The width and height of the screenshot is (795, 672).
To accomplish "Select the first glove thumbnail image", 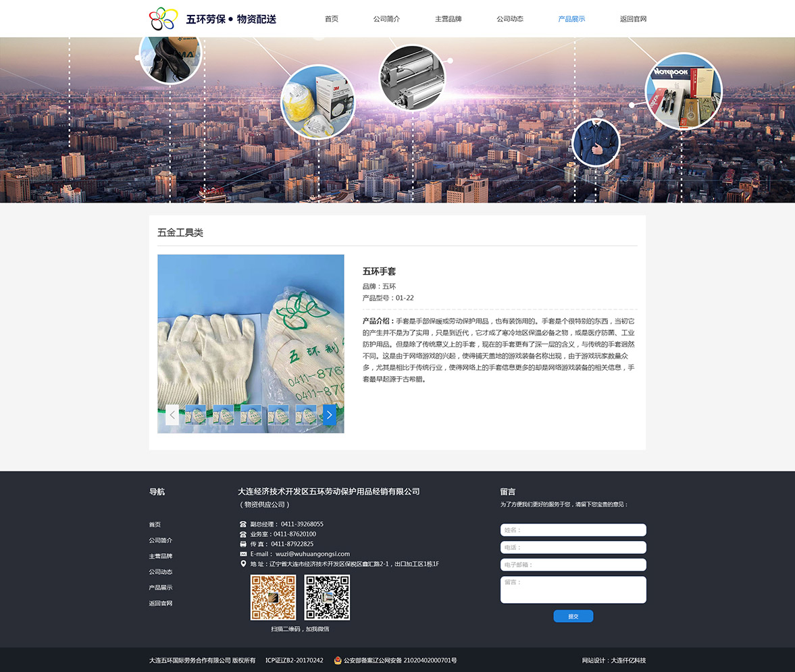I will tap(196, 415).
